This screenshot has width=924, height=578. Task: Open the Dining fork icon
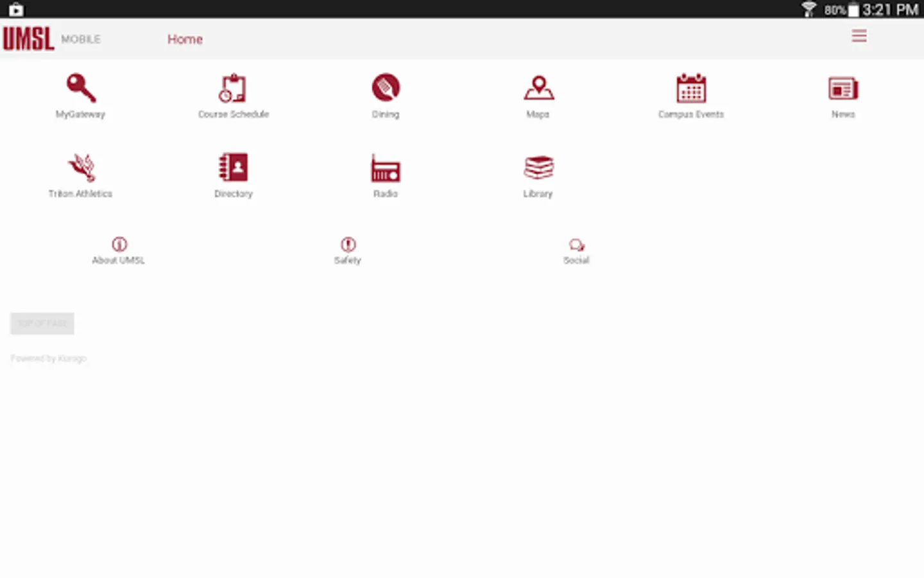click(x=386, y=87)
